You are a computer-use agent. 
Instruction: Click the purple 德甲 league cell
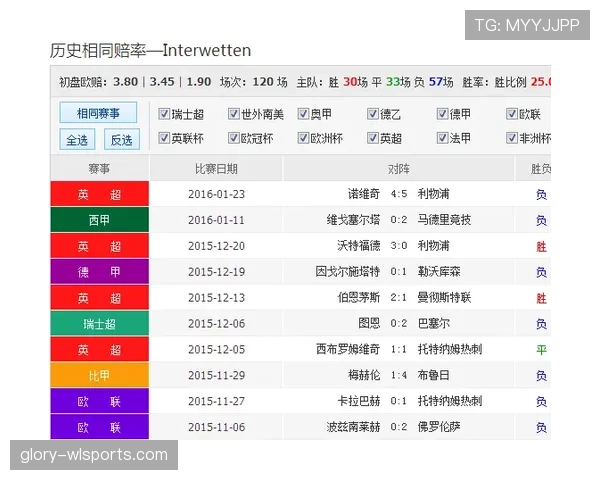(x=99, y=272)
